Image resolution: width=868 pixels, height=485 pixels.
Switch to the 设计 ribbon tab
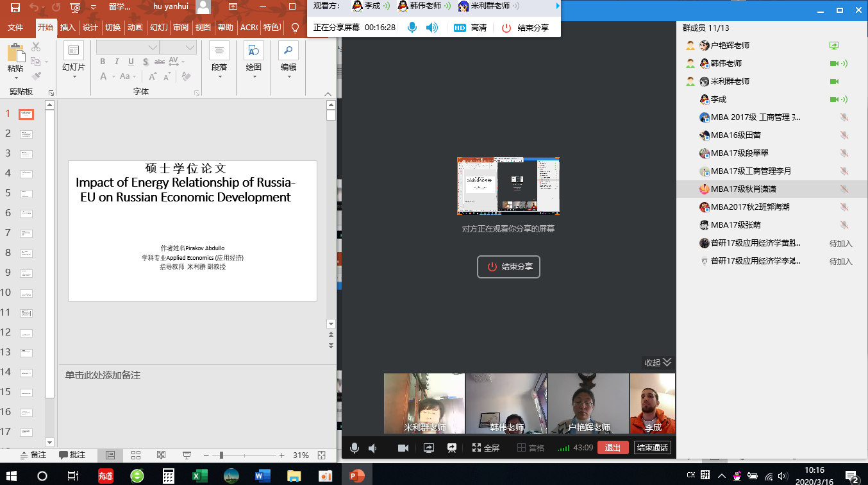90,28
